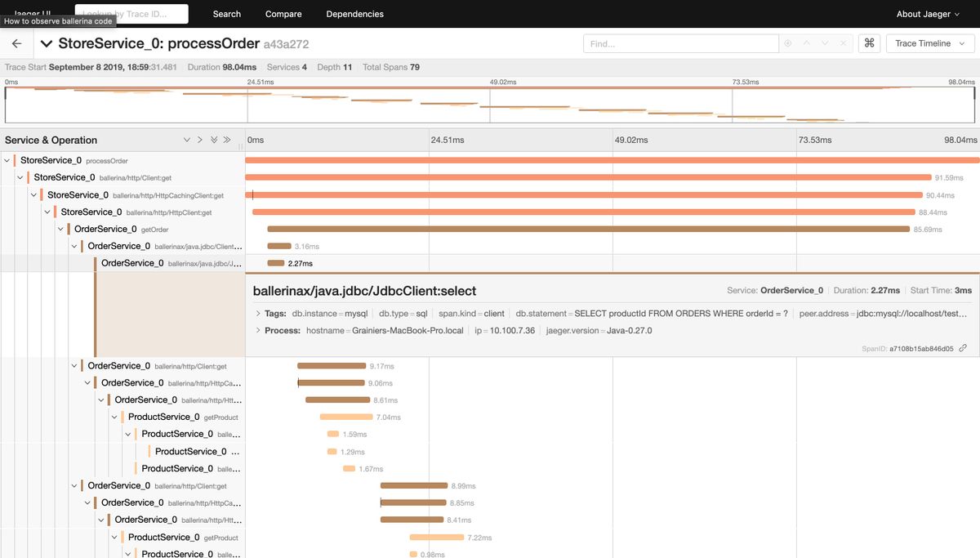This screenshot has width=980, height=558.
Task: Click the collapse-all double-right chevron icon
Action: pos(227,140)
